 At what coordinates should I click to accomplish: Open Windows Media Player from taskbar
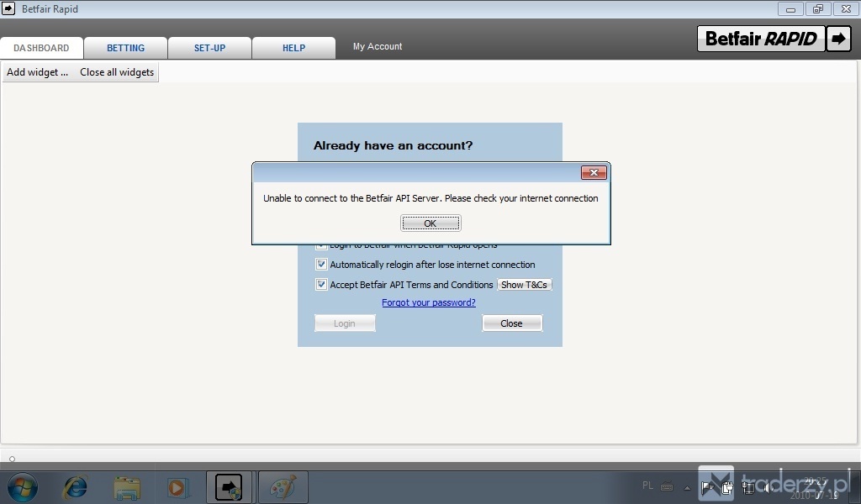[x=178, y=487]
